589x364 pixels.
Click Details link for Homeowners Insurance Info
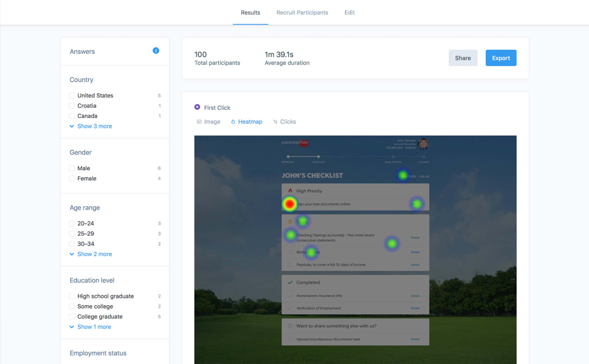point(415,296)
